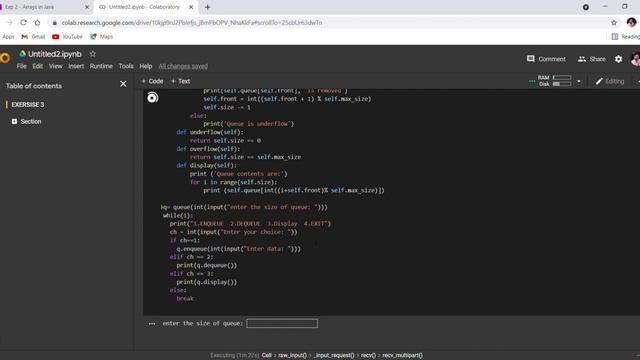Place cursor on the def display(self): line
Screen dimensions: 640x360
[207, 165]
